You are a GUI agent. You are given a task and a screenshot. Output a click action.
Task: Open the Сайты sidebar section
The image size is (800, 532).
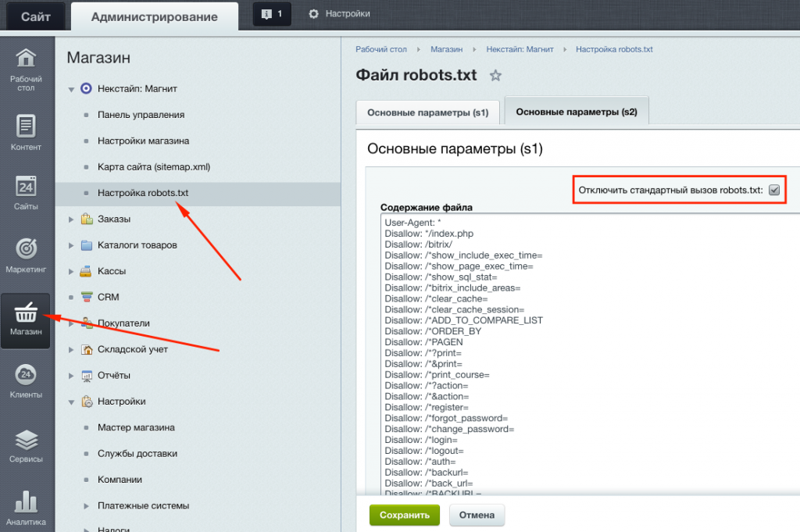click(26, 193)
